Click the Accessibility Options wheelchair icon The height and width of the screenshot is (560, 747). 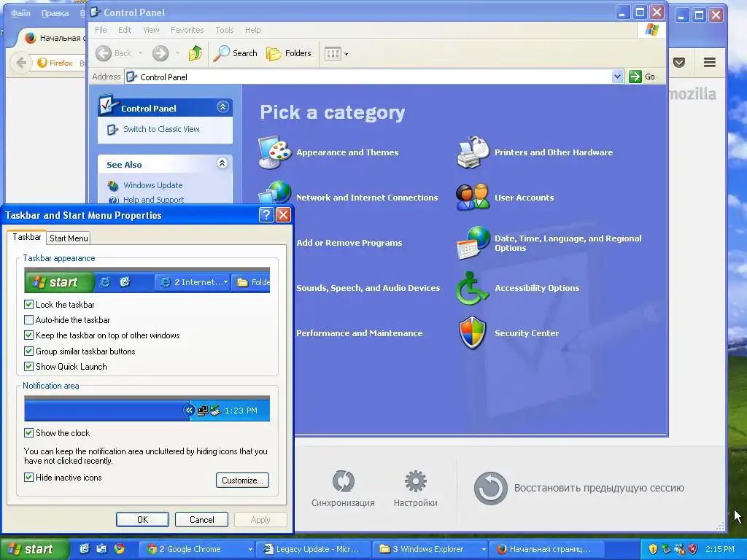coord(473,288)
